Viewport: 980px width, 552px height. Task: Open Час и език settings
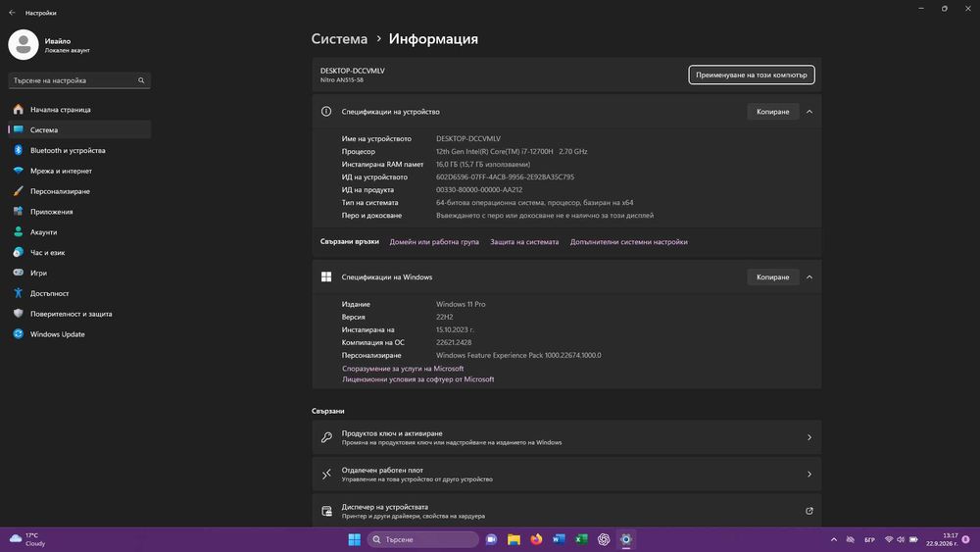tap(79, 253)
